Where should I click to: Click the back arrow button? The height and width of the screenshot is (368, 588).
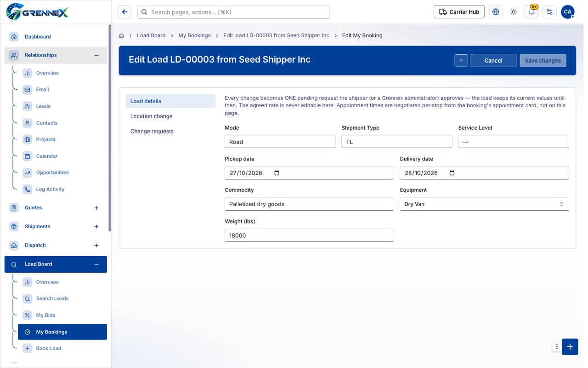(x=124, y=12)
